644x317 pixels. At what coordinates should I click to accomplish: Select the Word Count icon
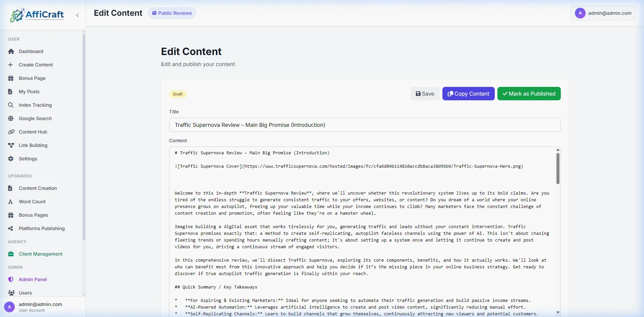11,202
